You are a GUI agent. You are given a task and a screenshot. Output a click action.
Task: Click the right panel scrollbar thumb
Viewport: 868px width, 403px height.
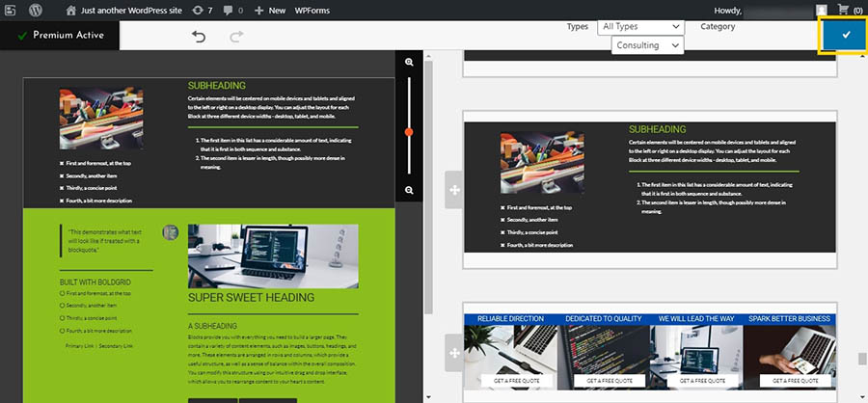(861, 359)
